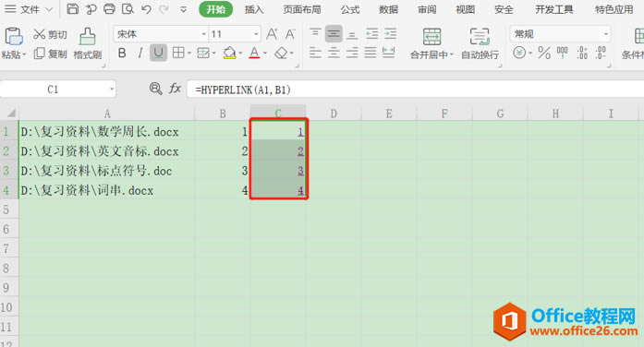Activate the Format Painter brush
Viewport: 644px width, 347px height.
[87, 43]
